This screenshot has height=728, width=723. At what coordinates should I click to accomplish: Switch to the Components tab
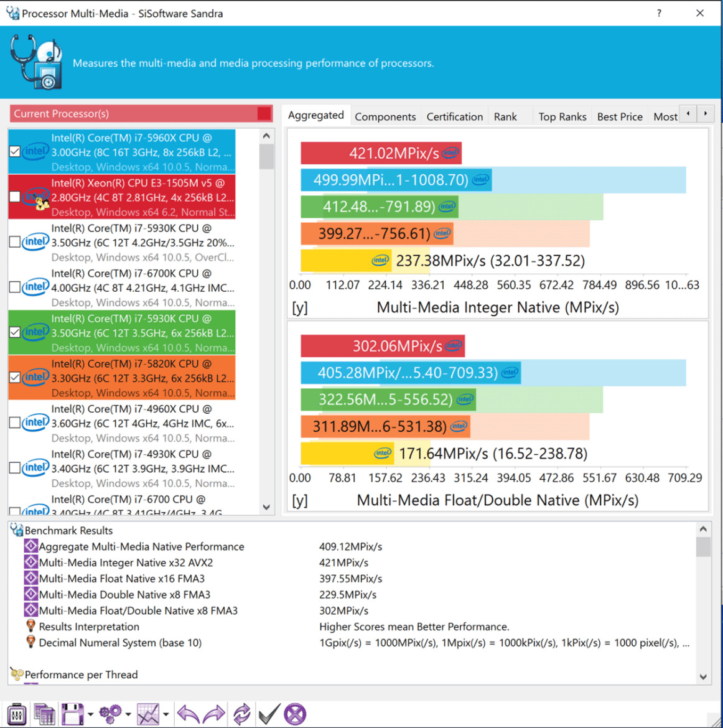pos(385,116)
